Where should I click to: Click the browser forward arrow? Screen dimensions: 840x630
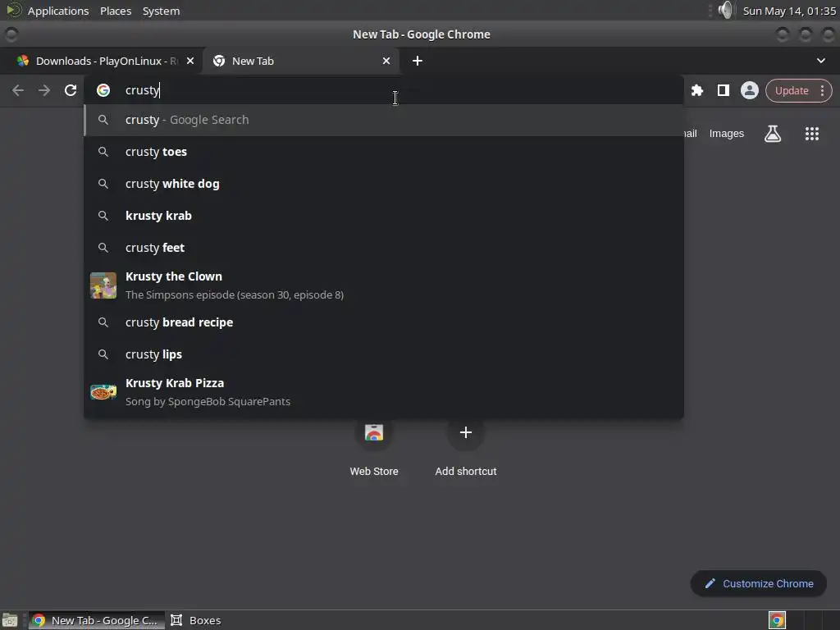coord(44,90)
